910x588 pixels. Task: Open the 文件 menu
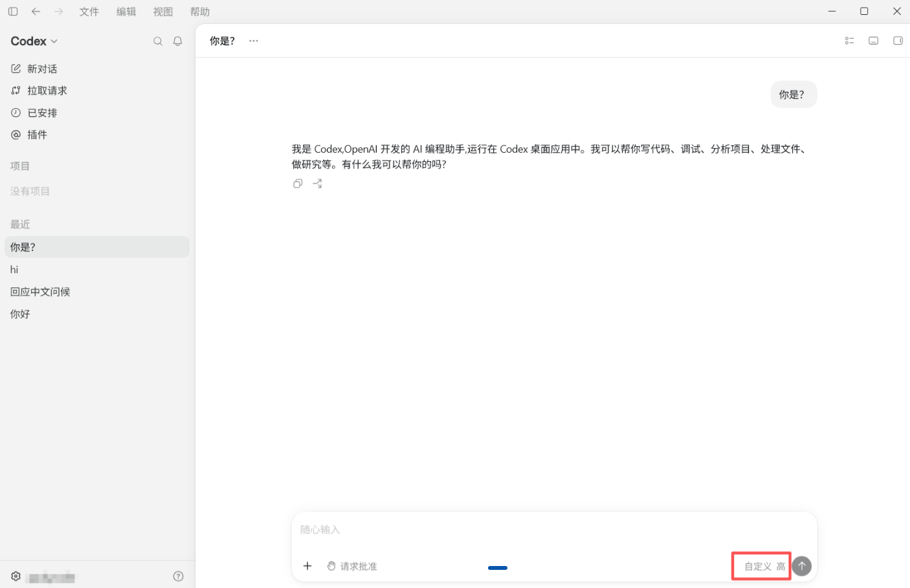89,12
